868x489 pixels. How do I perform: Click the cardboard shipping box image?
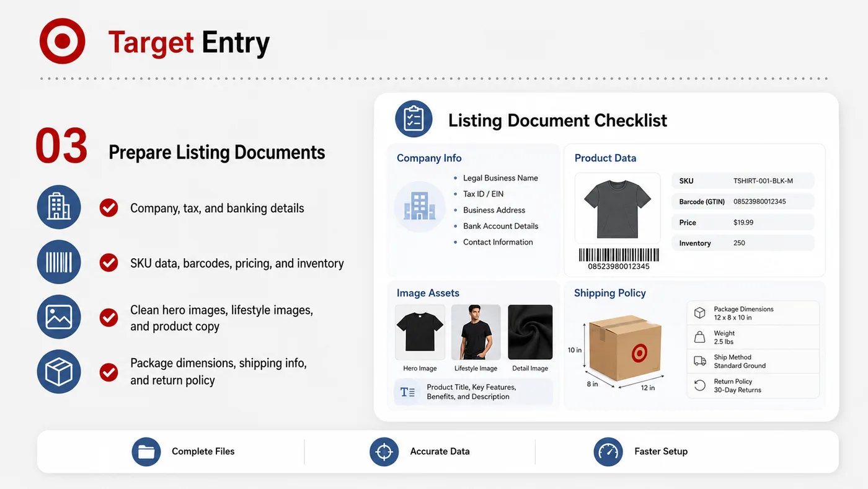pos(627,349)
